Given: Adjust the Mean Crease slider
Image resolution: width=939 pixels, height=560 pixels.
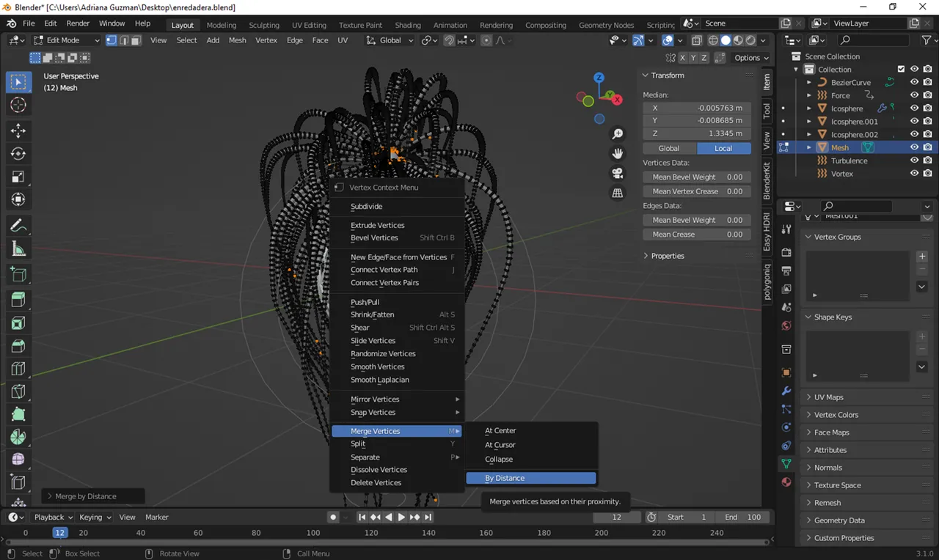Looking at the screenshot, I should coord(697,235).
